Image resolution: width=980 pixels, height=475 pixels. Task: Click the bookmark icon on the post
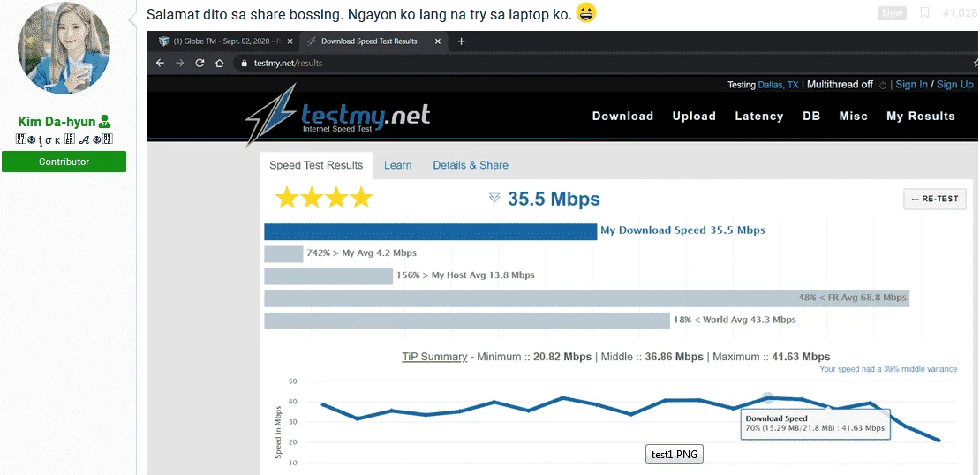click(x=924, y=13)
